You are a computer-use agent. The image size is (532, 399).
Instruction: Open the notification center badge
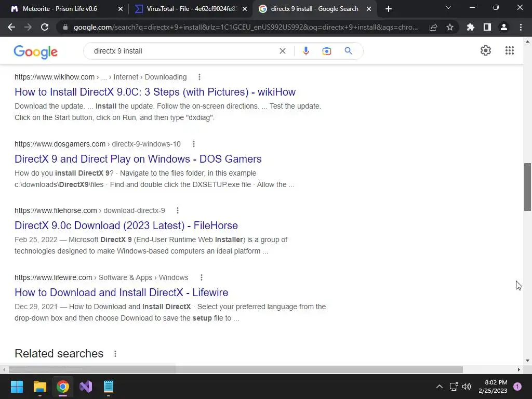point(517,387)
